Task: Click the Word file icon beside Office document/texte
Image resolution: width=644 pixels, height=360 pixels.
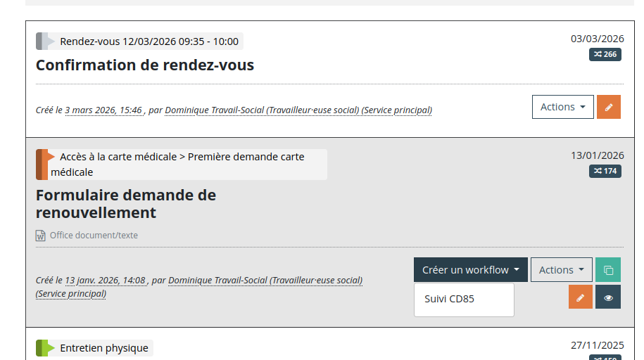Action: 41,236
